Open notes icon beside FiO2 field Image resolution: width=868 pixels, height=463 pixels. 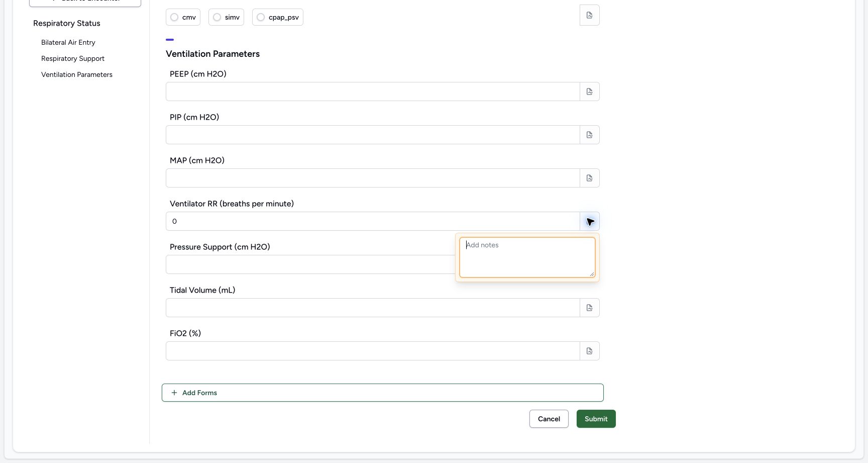pos(590,351)
